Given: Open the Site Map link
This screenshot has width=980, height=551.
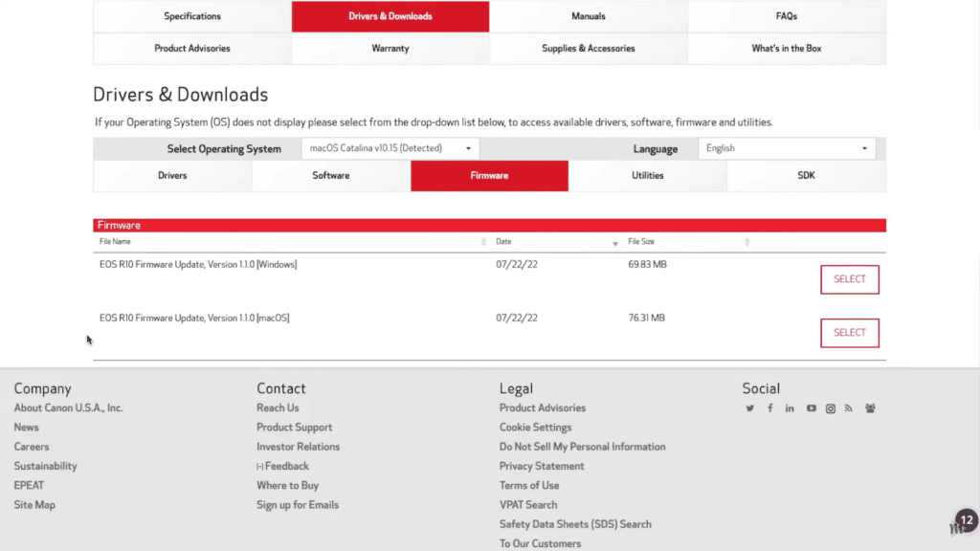Looking at the screenshot, I should (x=34, y=505).
